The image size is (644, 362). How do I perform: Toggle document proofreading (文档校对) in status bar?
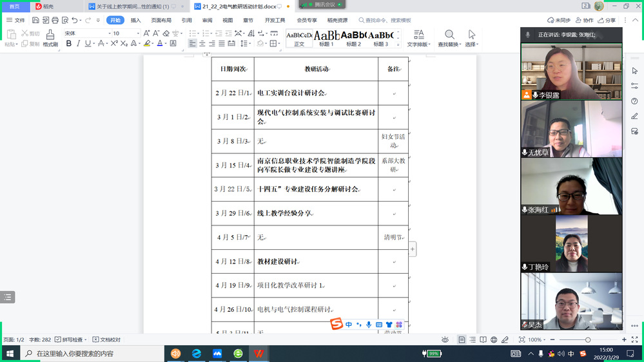click(106, 339)
